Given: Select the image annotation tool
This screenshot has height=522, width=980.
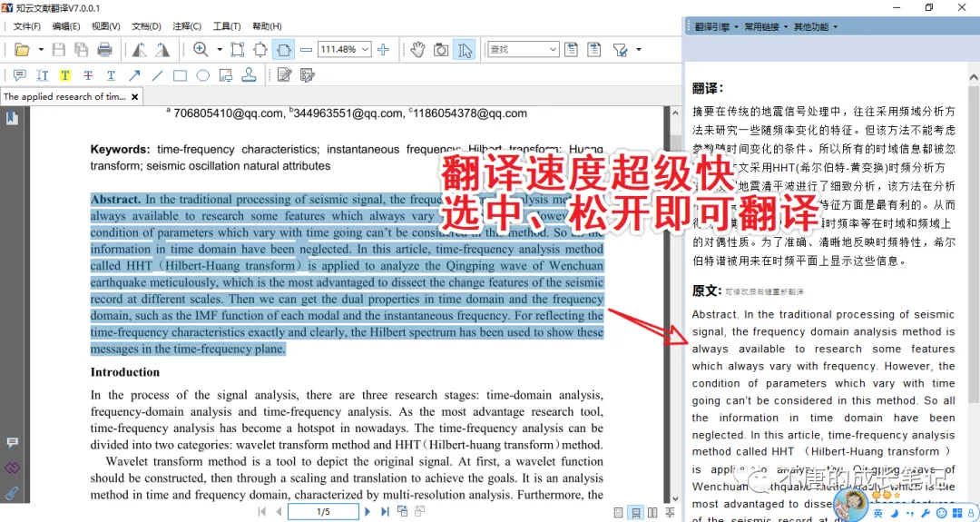Looking at the screenshot, I should pos(226,75).
